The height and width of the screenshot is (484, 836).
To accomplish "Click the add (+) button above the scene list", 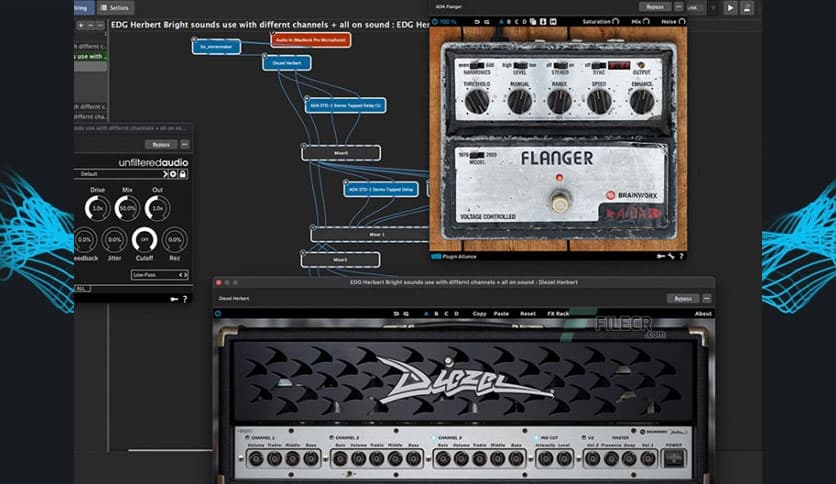I will click(81, 25).
